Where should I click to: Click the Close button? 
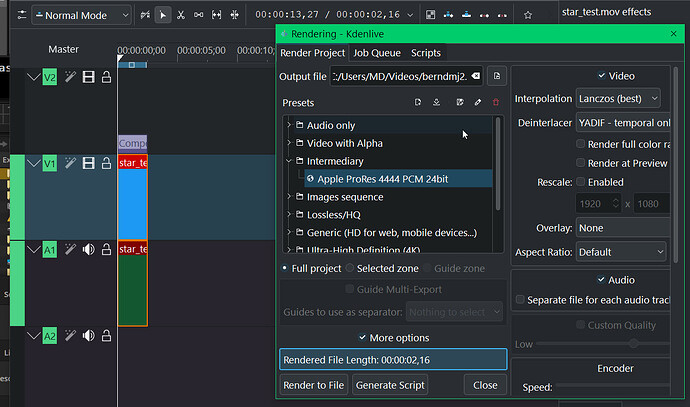coord(485,385)
